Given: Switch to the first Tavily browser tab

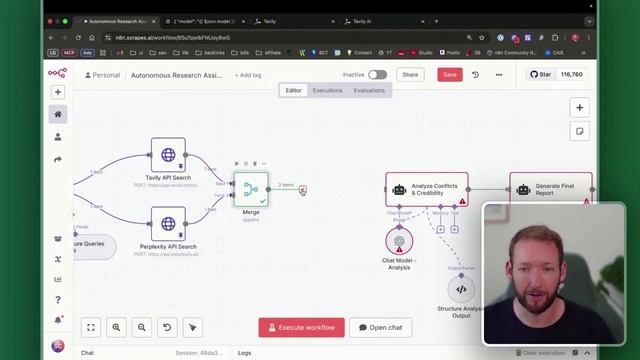Looking at the screenshot, I should pos(294,21).
